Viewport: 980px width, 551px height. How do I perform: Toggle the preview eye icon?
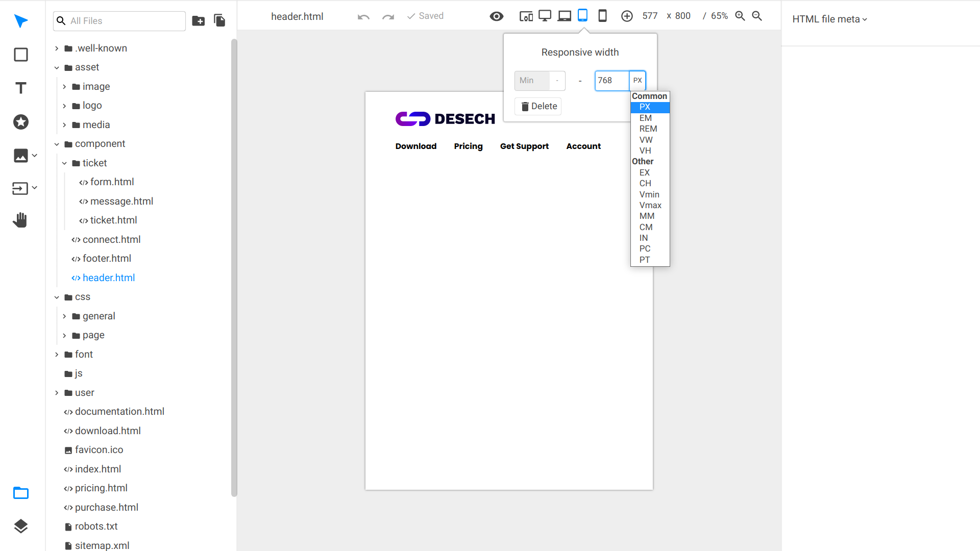pyautogui.click(x=496, y=16)
